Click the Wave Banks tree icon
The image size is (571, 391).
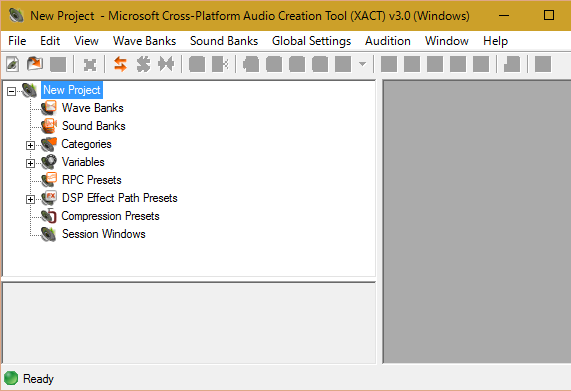[49, 108]
